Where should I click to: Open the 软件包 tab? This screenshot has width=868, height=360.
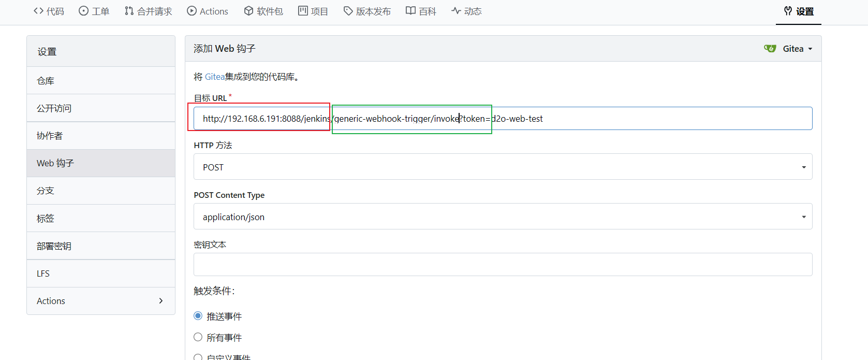click(263, 11)
